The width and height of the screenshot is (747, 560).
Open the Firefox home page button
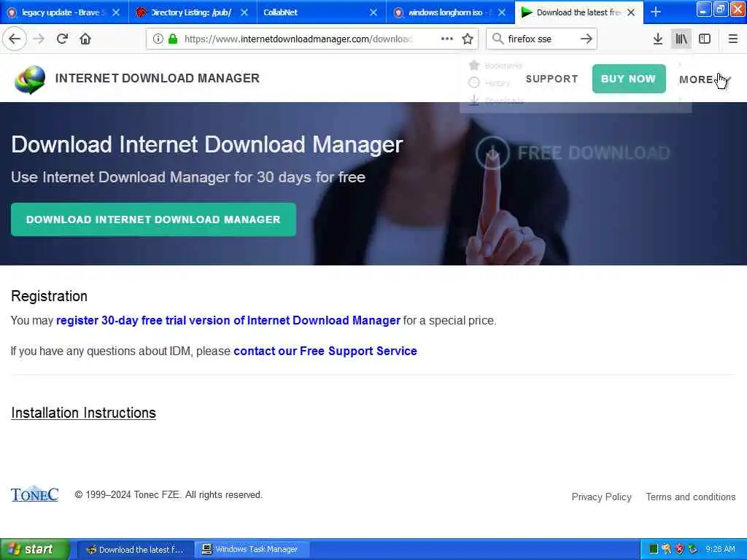click(x=85, y=39)
